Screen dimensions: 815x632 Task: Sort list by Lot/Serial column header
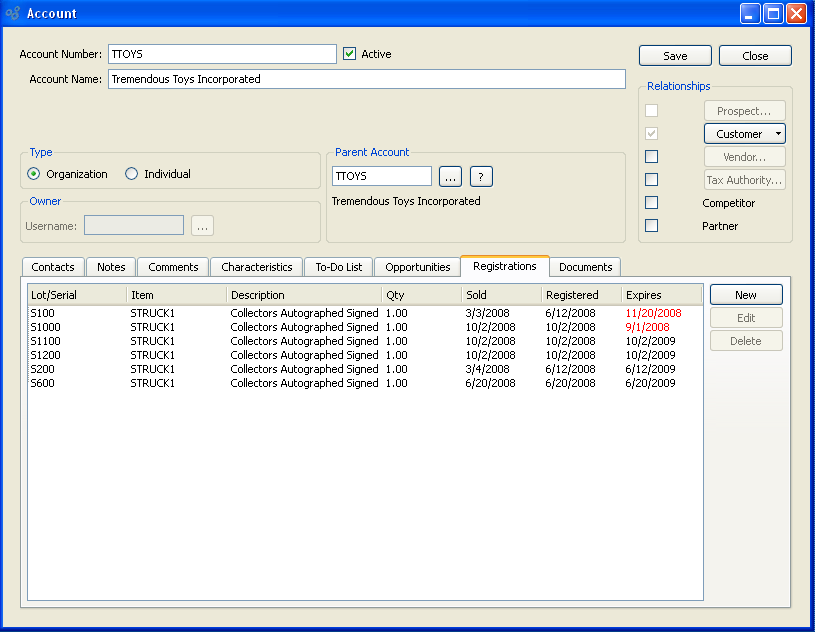(x=77, y=295)
